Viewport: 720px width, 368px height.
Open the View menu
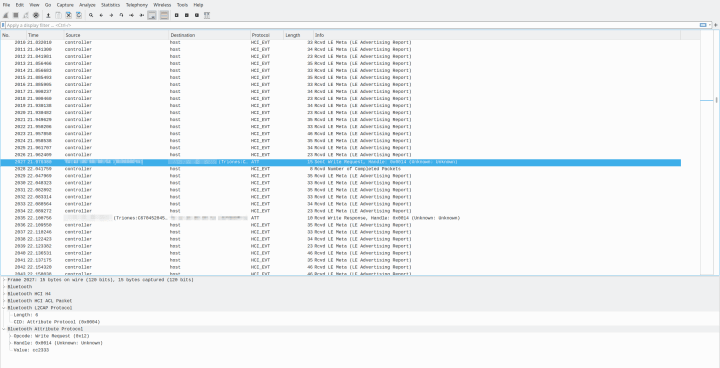(34, 5)
